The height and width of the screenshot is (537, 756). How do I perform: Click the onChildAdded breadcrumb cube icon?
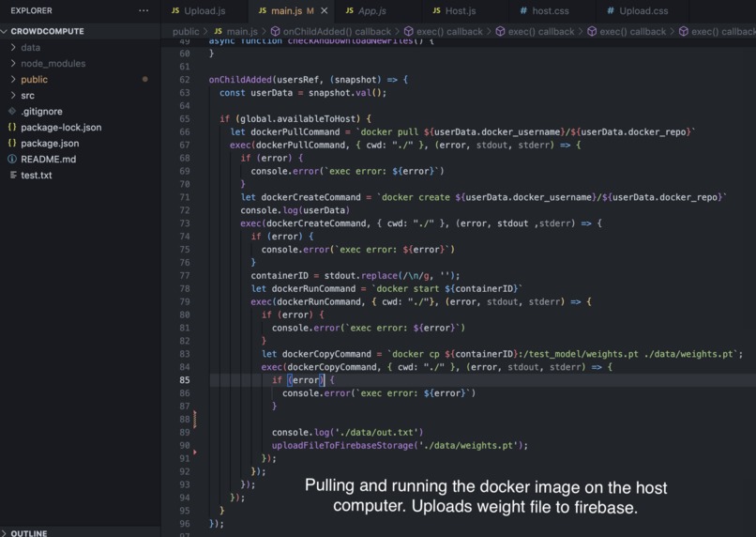pyautogui.click(x=276, y=31)
